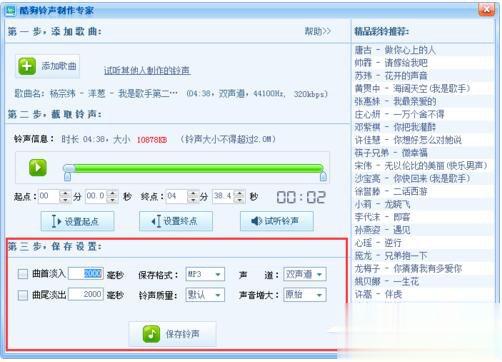Close the 酷狗铃声制作专家 window
Screen dimensions: 502x362
coord(486,9)
